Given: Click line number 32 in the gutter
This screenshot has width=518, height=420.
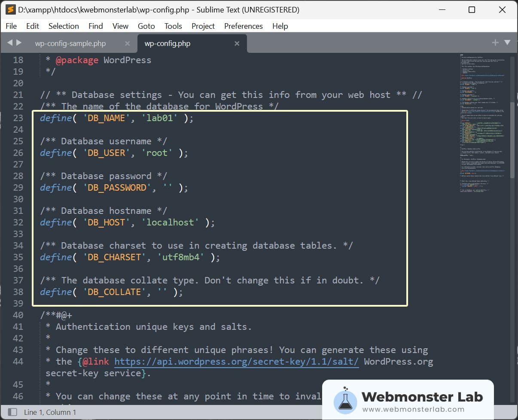Looking at the screenshot, I should [x=18, y=222].
